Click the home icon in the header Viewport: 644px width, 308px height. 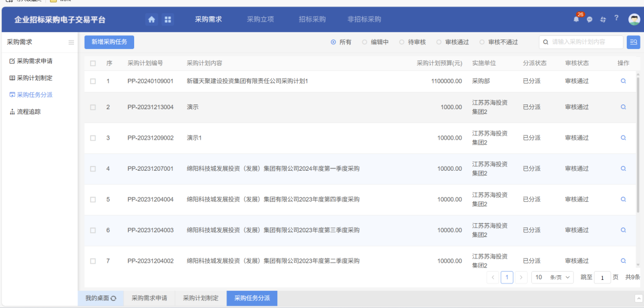pos(151,20)
